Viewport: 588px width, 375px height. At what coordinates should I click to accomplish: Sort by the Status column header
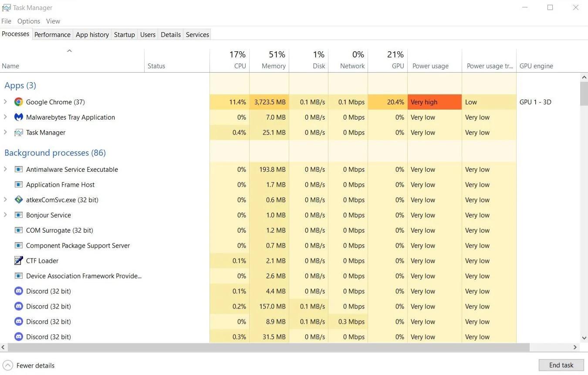pos(177,60)
